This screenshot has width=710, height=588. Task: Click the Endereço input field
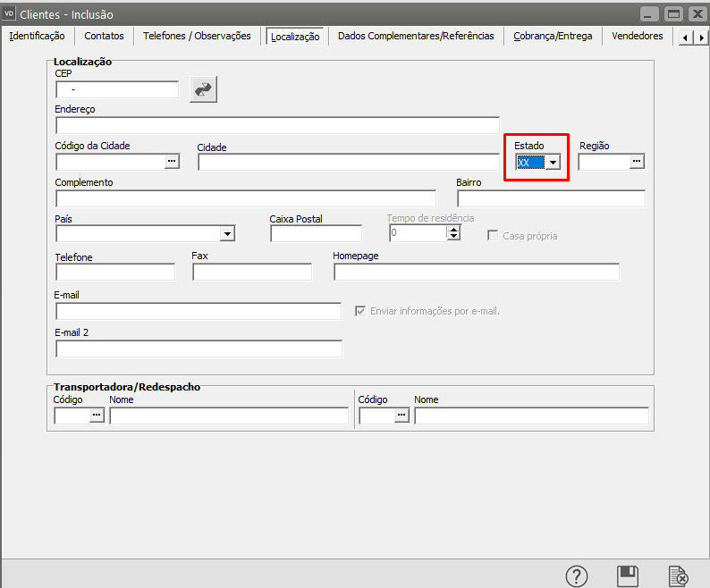(x=277, y=125)
